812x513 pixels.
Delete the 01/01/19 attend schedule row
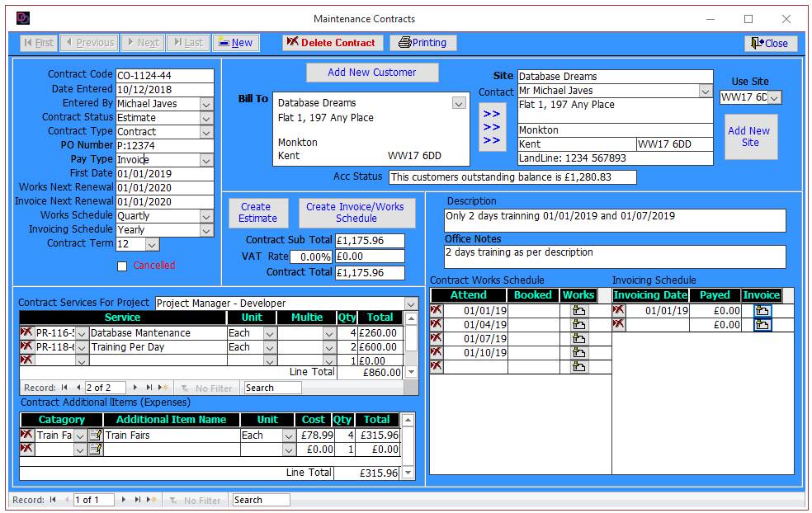[x=437, y=310]
